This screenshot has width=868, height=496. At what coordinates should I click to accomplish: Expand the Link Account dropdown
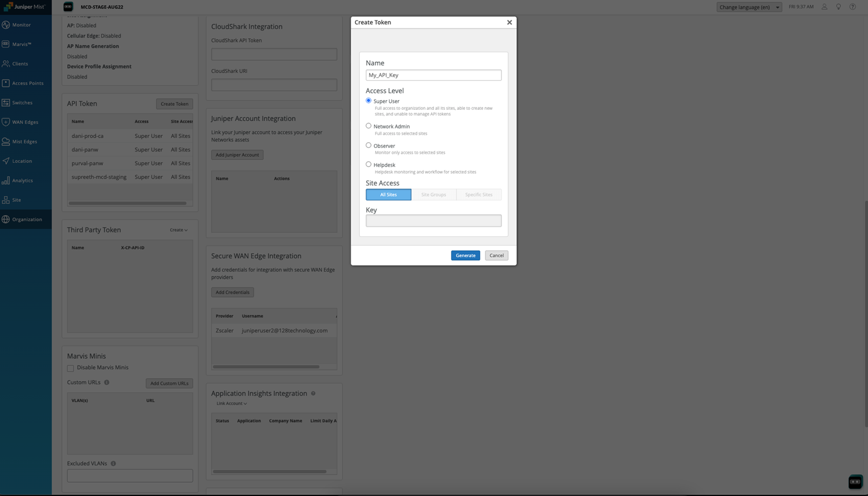pyautogui.click(x=231, y=404)
